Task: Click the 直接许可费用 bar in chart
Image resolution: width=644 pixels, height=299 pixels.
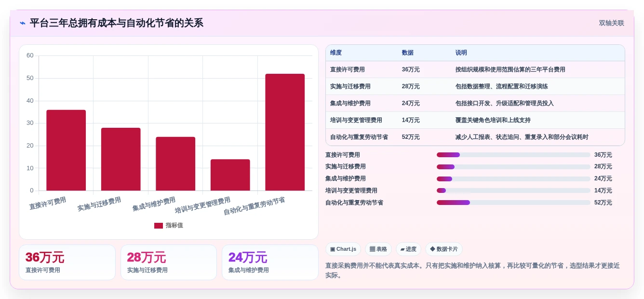Action: (66, 150)
